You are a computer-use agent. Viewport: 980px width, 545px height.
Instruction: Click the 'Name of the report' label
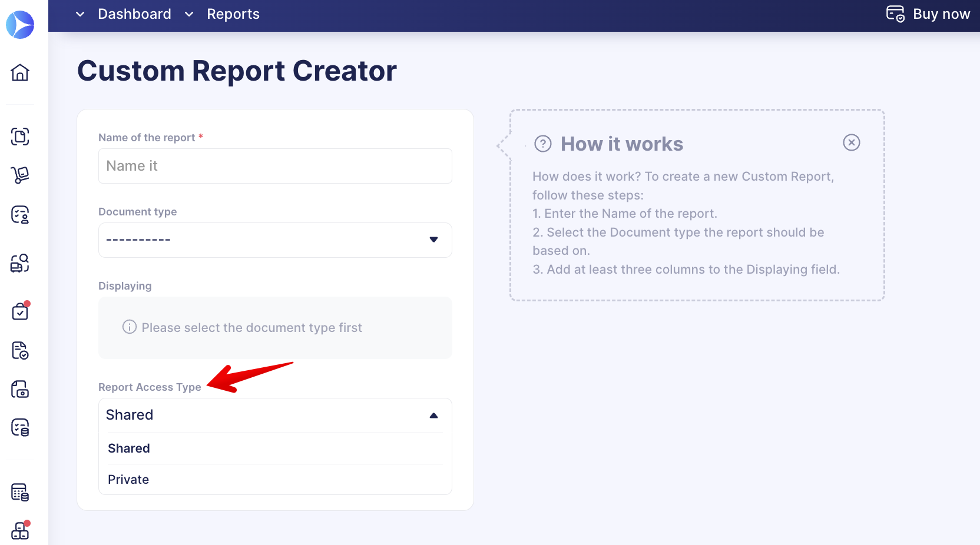click(x=147, y=138)
